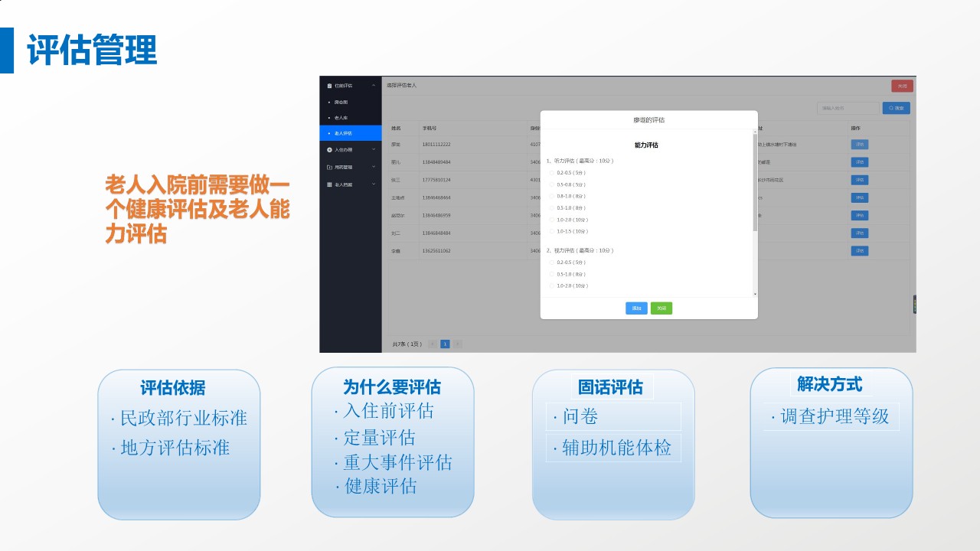Click page 1 in the pagination bar
The height and width of the screenshot is (551, 980).
point(445,344)
